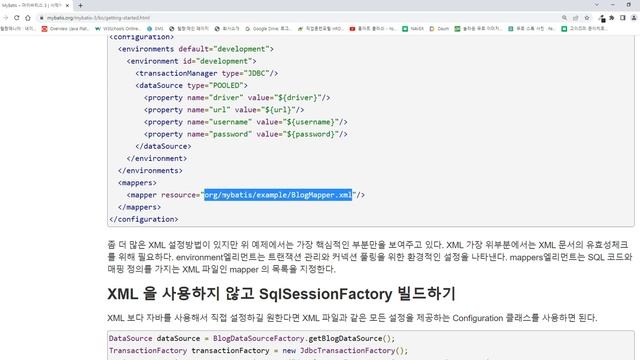The width and height of the screenshot is (640, 360).
Task: Open the profile avatar menu
Action: point(634,18)
